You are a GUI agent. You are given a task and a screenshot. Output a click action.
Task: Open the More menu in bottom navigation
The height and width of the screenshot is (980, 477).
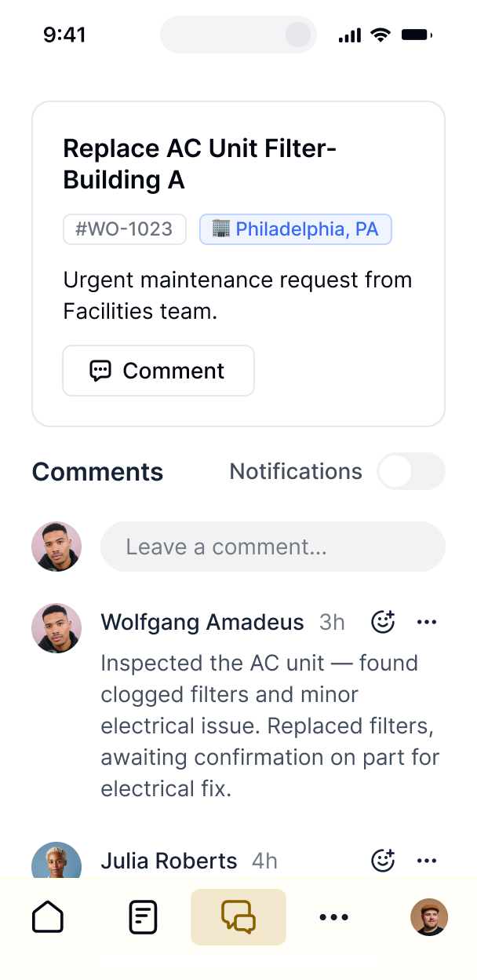(333, 916)
